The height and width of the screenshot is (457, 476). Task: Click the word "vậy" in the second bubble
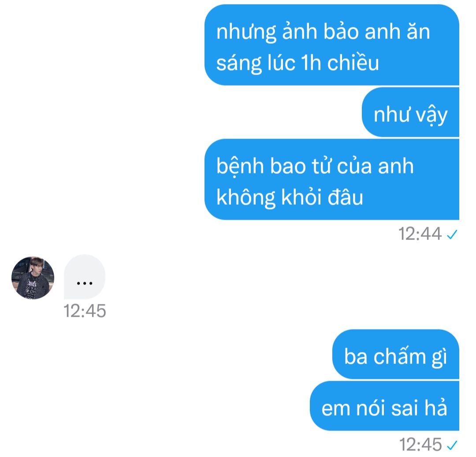pos(431,116)
